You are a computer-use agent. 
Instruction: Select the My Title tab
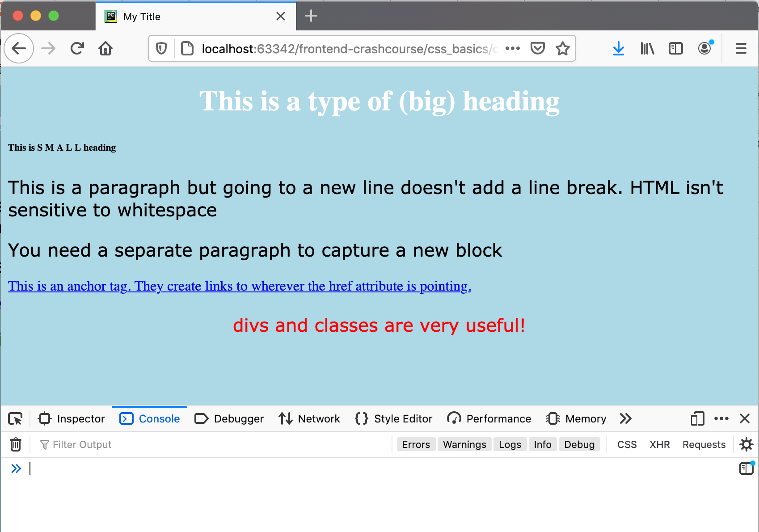click(x=196, y=17)
